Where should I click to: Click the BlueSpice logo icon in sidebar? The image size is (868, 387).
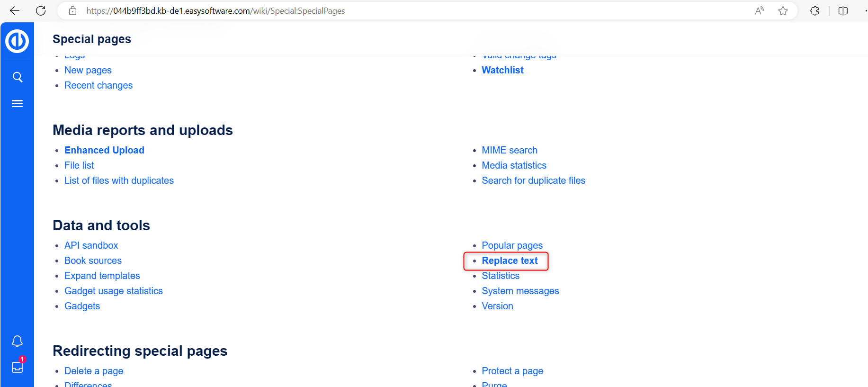click(17, 41)
